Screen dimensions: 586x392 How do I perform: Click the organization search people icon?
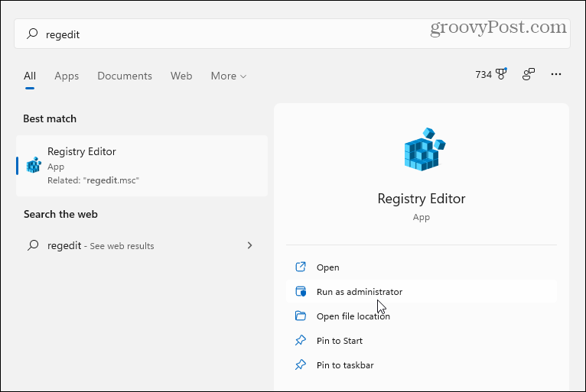529,74
